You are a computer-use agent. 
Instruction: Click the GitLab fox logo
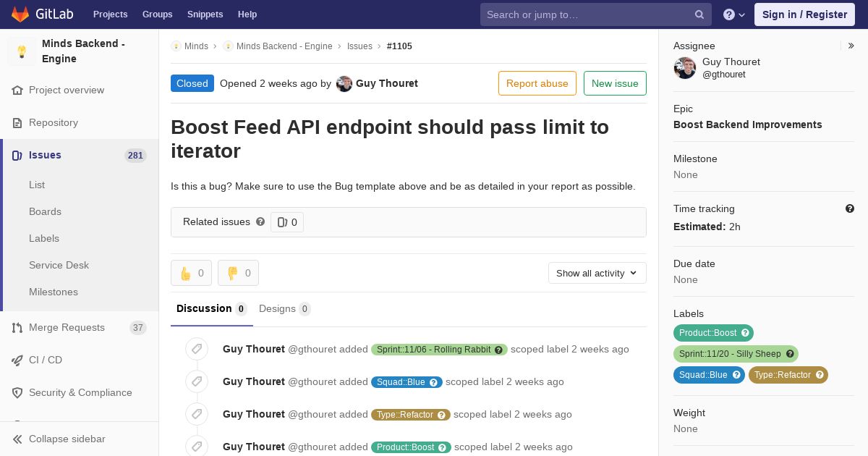point(20,14)
